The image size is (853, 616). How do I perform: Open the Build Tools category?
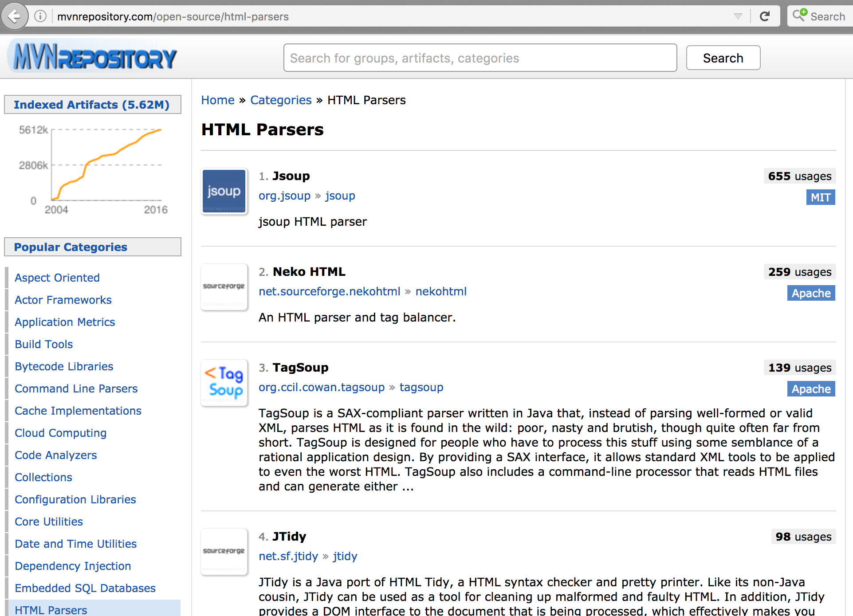click(x=43, y=344)
